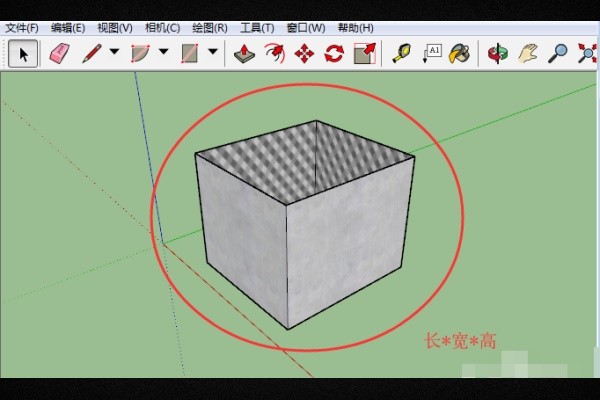Pick the Tape Measure tool
Image resolution: width=600 pixels, height=400 pixels.
pos(401,54)
